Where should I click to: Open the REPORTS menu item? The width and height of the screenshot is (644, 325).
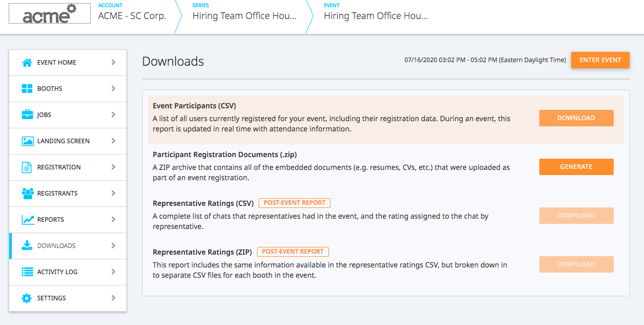point(68,220)
